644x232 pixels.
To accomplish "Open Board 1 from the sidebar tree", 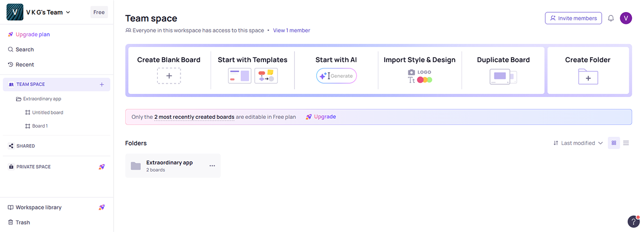I will click(x=39, y=126).
